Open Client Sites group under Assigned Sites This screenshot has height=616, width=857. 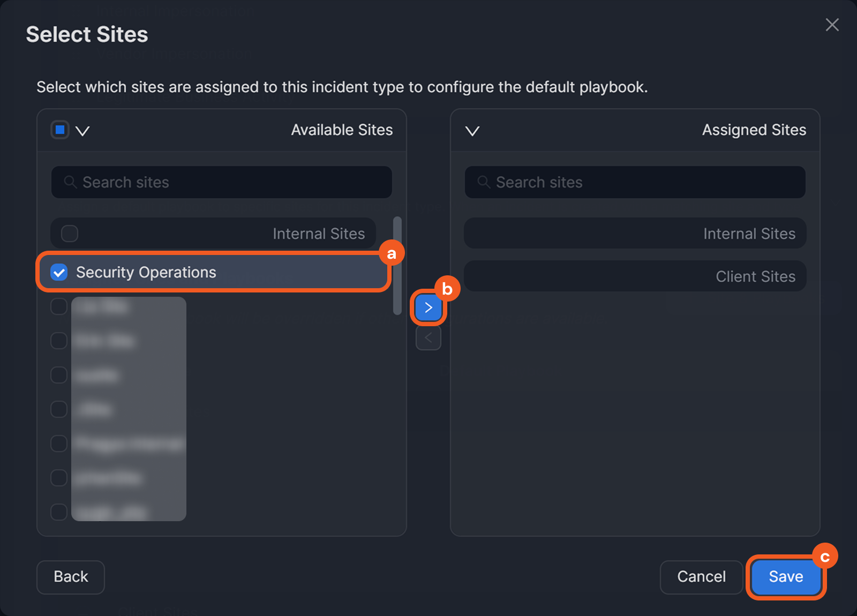(635, 276)
